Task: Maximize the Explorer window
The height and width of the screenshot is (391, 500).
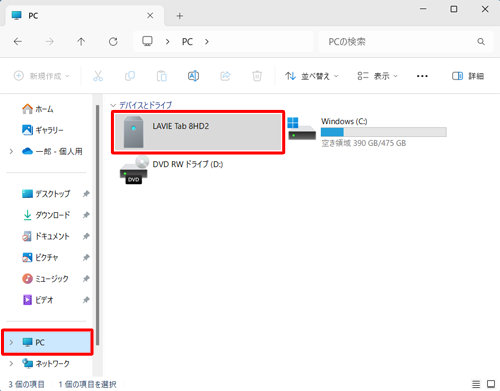Action: [x=454, y=9]
